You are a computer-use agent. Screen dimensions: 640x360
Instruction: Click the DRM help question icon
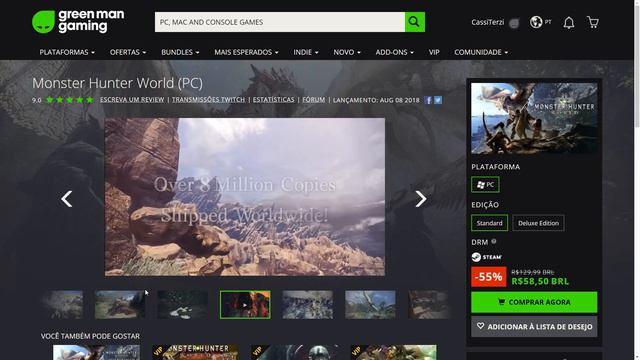click(x=494, y=241)
